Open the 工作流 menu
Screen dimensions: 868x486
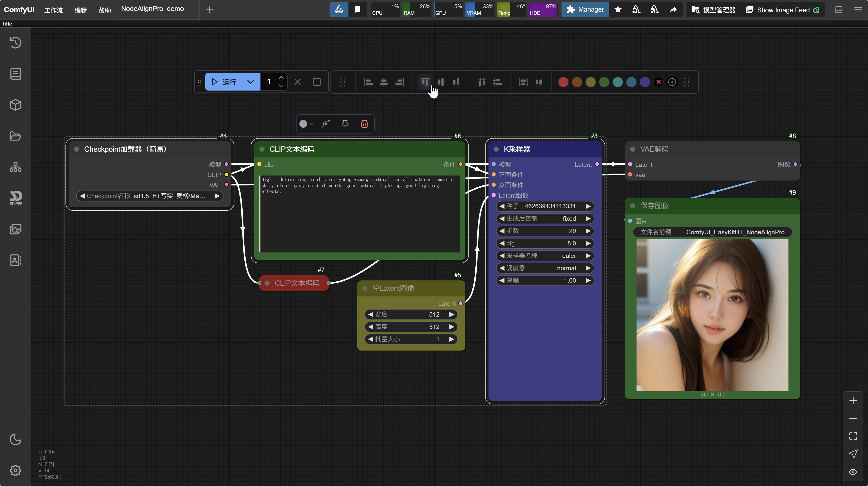click(x=54, y=10)
